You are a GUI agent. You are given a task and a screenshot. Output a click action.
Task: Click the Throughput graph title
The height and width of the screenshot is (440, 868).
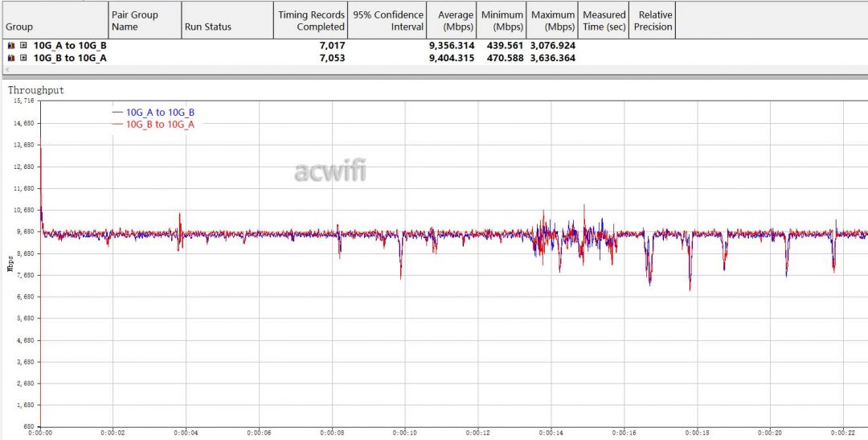pyautogui.click(x=36, y=91)
